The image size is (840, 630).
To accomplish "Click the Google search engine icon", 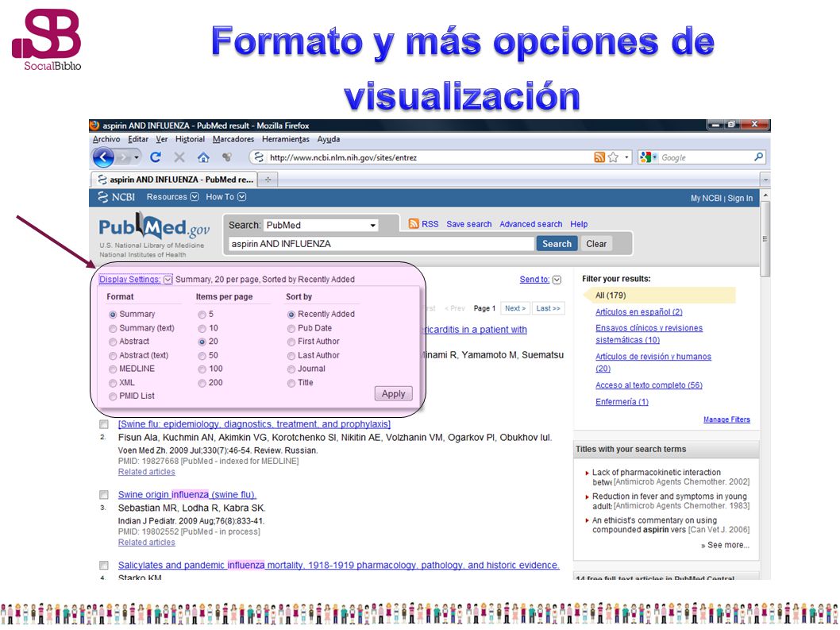I will [x=645, y=157].
